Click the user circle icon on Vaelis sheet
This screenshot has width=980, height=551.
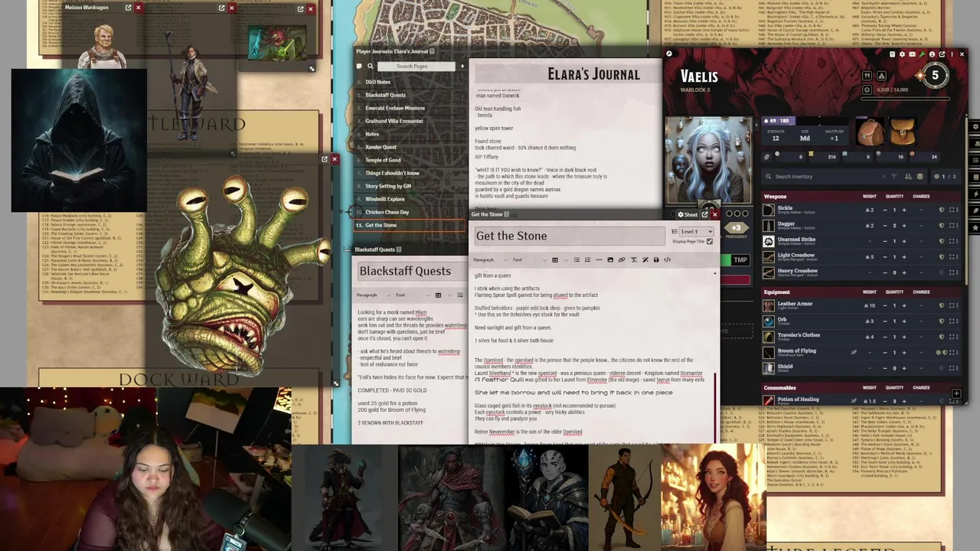tap(932, 54)
